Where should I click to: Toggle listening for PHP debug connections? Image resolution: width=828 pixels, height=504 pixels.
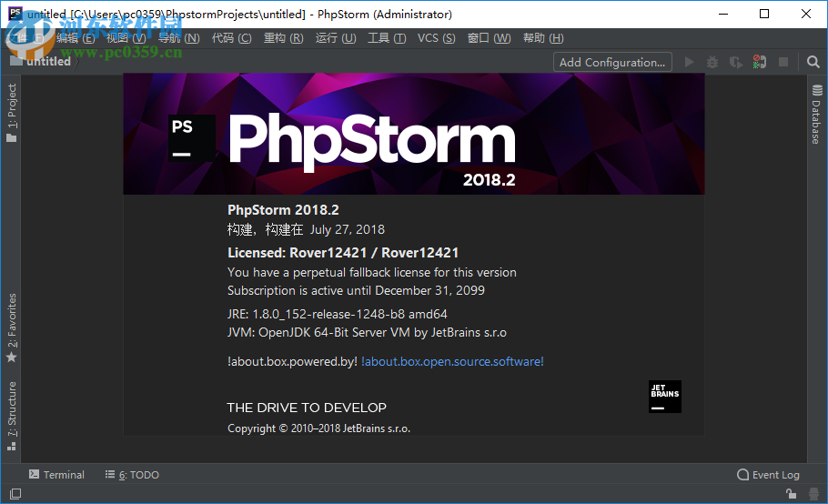click(x=760, y=62)
